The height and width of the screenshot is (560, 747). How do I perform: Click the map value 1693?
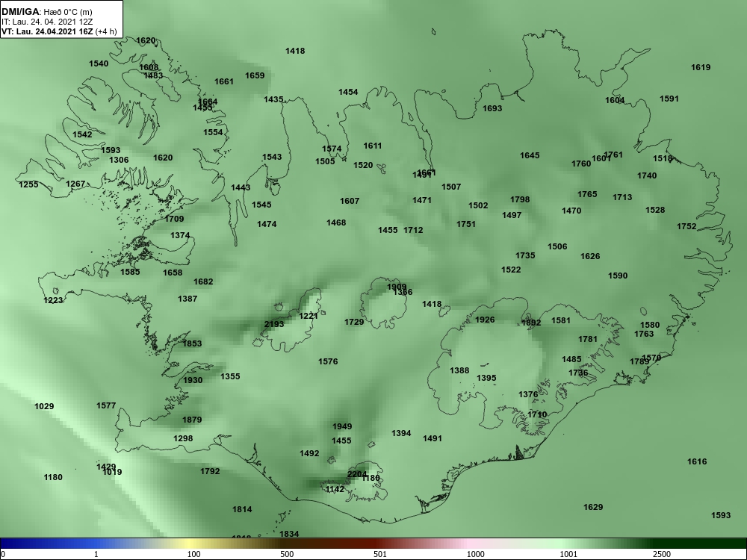[x=492, y=108]
